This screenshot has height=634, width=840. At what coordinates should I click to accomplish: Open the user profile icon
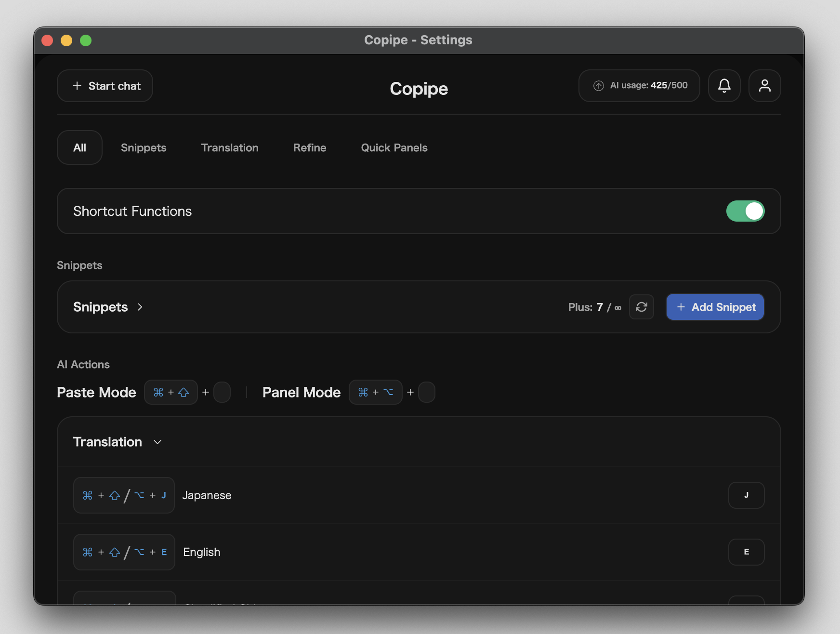point(764,86)
